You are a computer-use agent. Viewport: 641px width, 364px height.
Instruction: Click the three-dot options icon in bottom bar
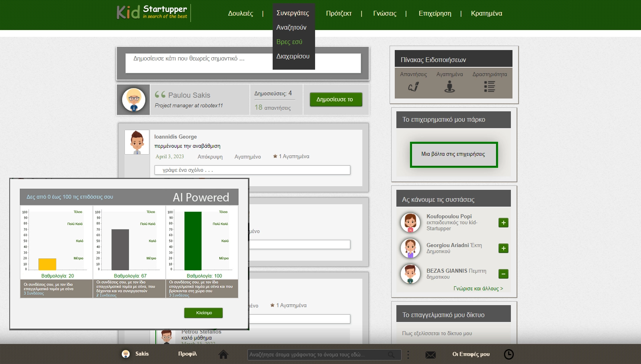(408, 354)
